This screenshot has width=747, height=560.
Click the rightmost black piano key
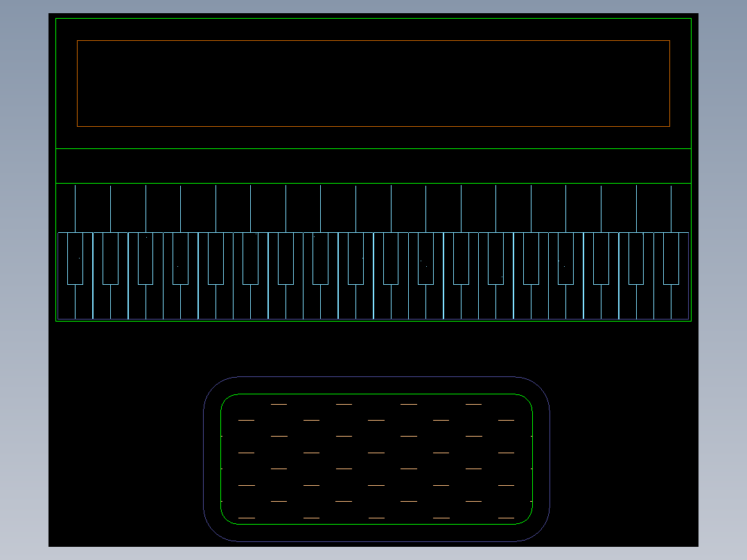click(x=671, y=259)
